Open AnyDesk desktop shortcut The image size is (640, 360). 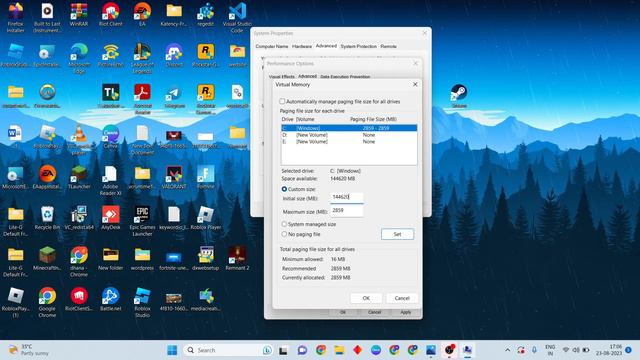(111, 218)
